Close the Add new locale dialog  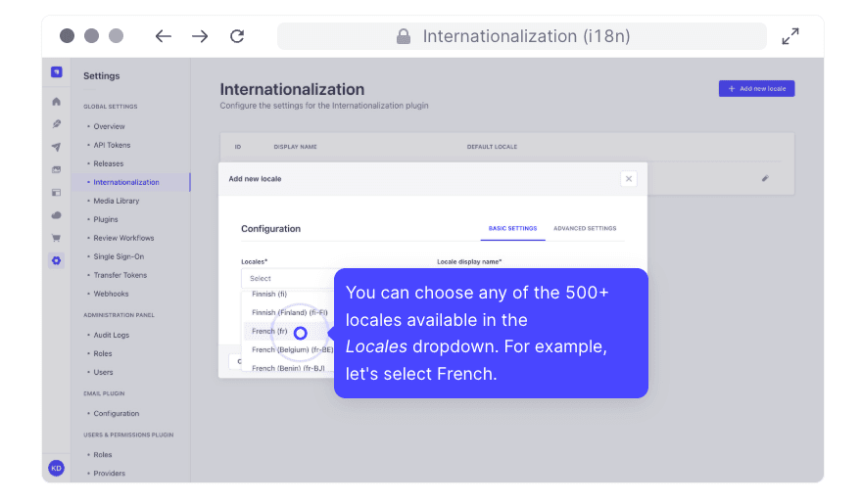click(x=629, y=179)
